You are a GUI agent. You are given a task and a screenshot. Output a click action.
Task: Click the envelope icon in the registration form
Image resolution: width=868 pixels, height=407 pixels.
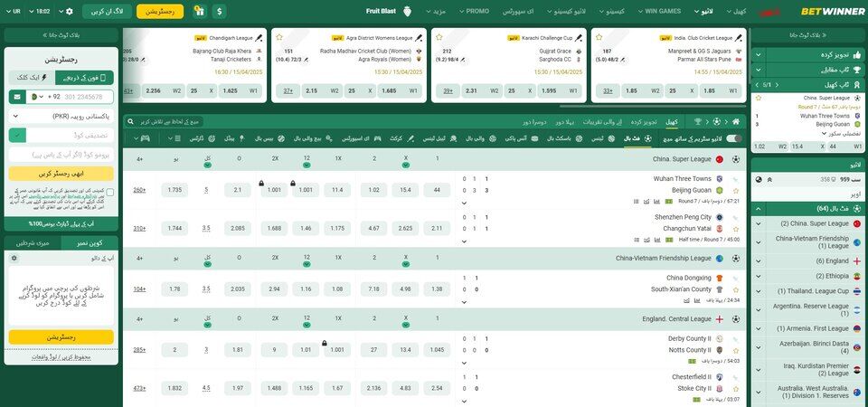(x=18, y=97)
